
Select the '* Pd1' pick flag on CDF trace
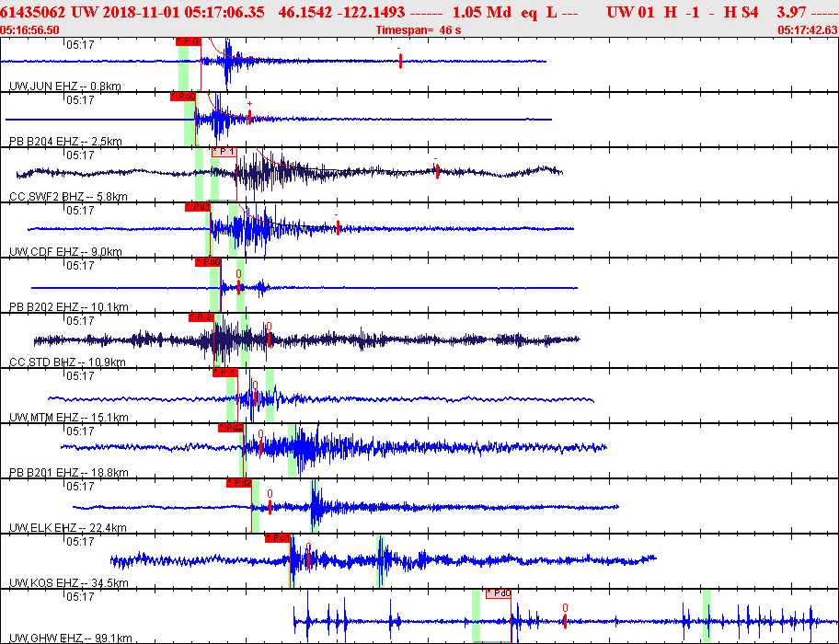point(198,207)
